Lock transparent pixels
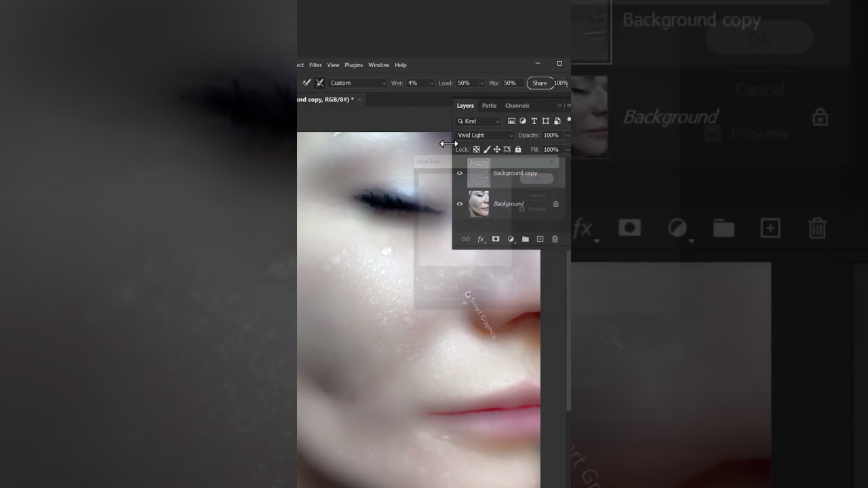Image resolution: width=868 pixels, height=488 pixels. [x=476, y=150]
